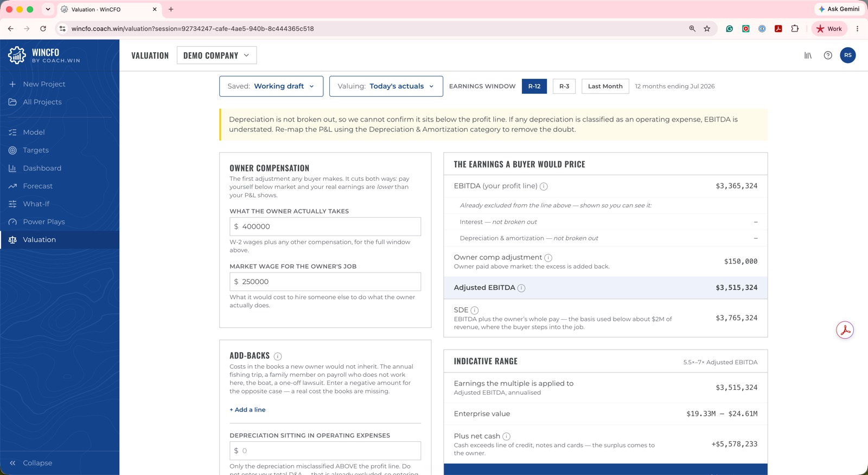The height and width of the screenshot is (475, 868).
Task: Open Chrome three-dot menu
Action: [x=857, y=29]
